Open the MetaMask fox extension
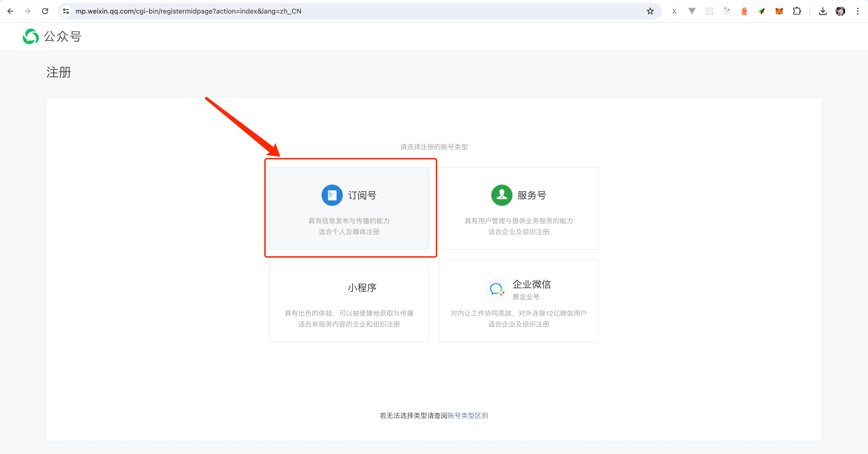868x454 pixels. [779, 11]
